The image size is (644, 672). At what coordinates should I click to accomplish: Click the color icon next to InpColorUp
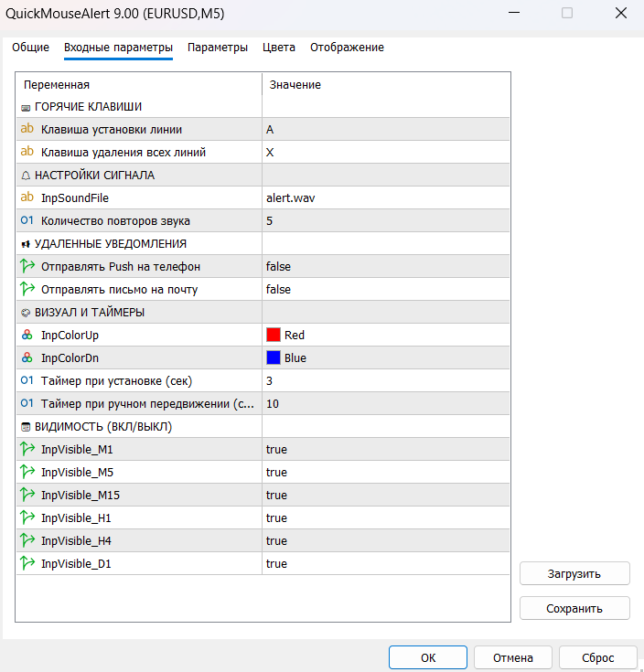pyautogui.click(x=27, y=335)
